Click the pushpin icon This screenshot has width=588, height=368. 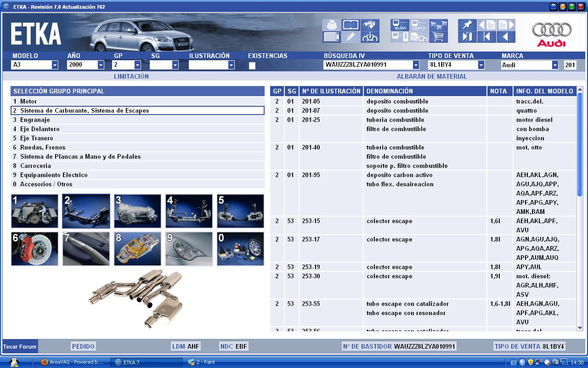tap(467, 25)
